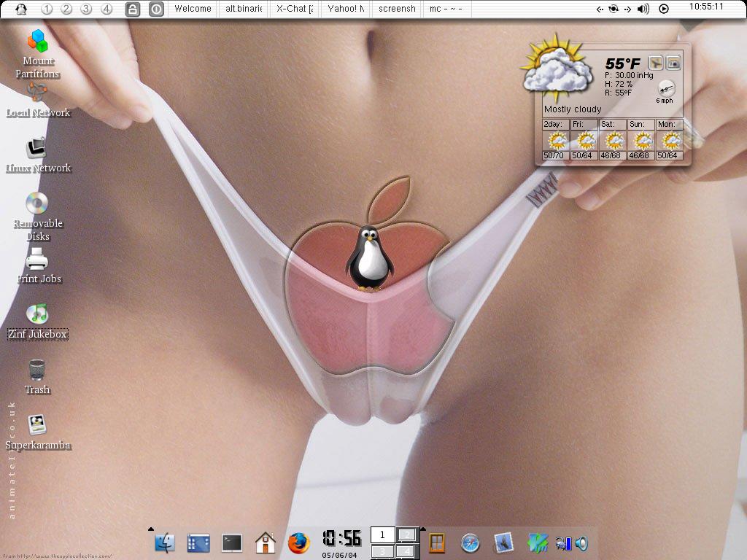
Task: Click the Mostly cloudy text
Action: (573, 109)
